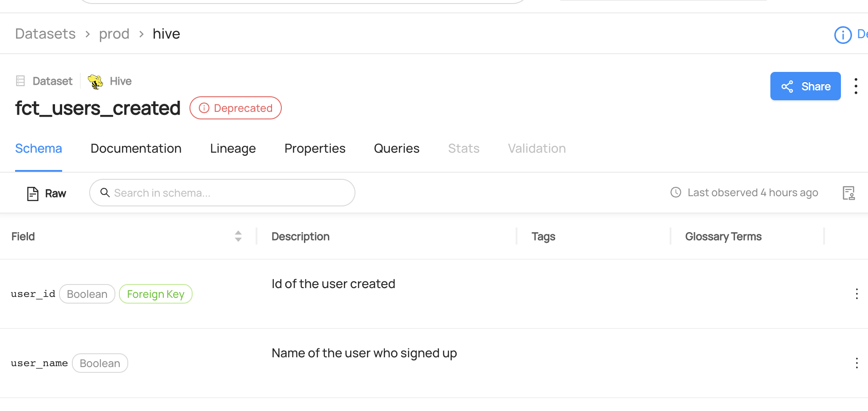868x411 pixels.
Task: Click the Share button
Action: click(805, 86)
